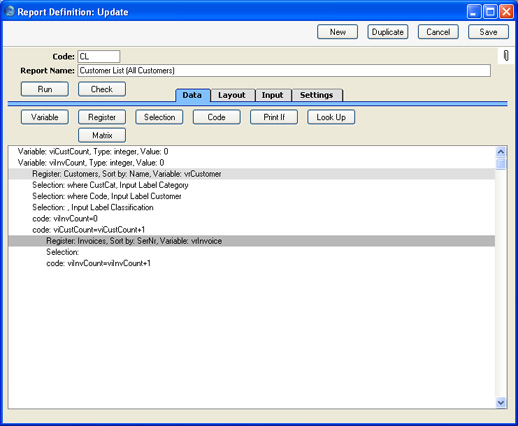Select the Register: Customers line
The height and width of the screenshot is (426, 518).
(252, 174)
